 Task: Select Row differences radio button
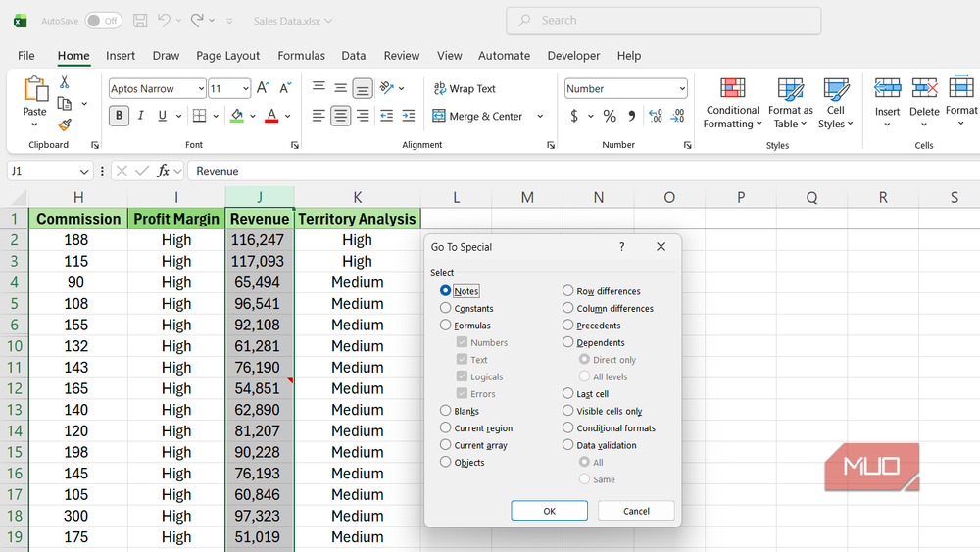pyautogui.click(x=567, y=290)
